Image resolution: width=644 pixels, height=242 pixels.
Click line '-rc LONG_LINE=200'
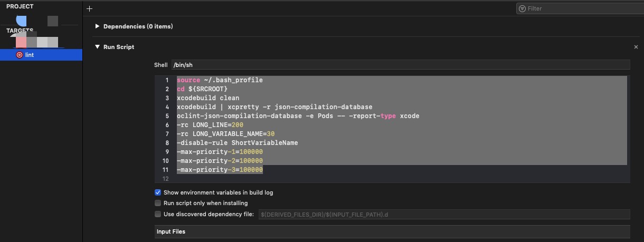point(210,125)
